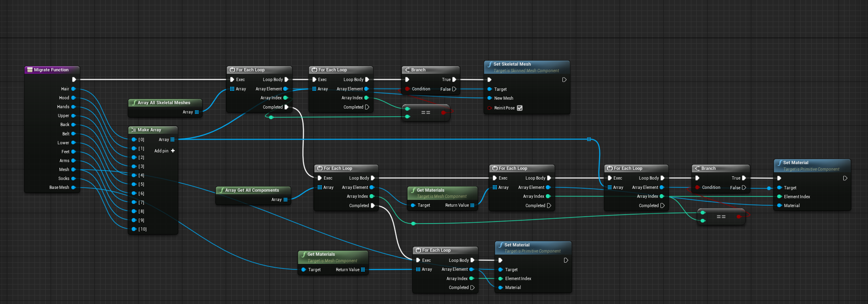Click the Make Array node icon
Viewport: 868px width, 304px height.
(134, 130)
